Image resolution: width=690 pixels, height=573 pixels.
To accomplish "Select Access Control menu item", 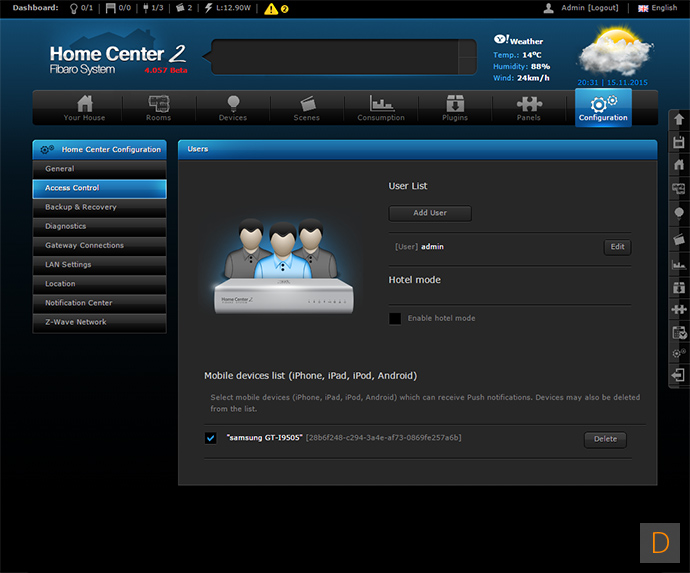I will (99, 188).
